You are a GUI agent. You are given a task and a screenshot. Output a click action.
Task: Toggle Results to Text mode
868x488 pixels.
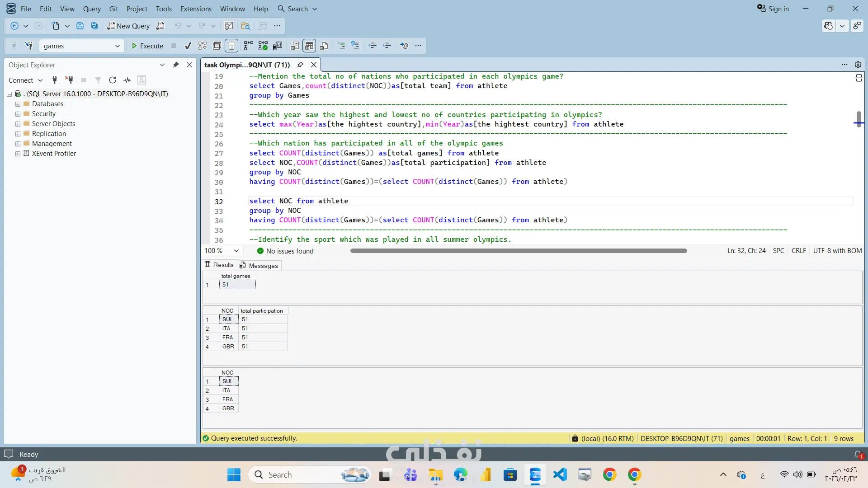[295, 46]
